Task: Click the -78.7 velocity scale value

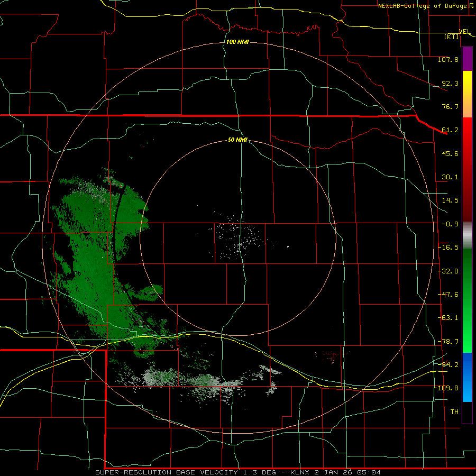Action: pyautogui.click(x=448, y=342)
